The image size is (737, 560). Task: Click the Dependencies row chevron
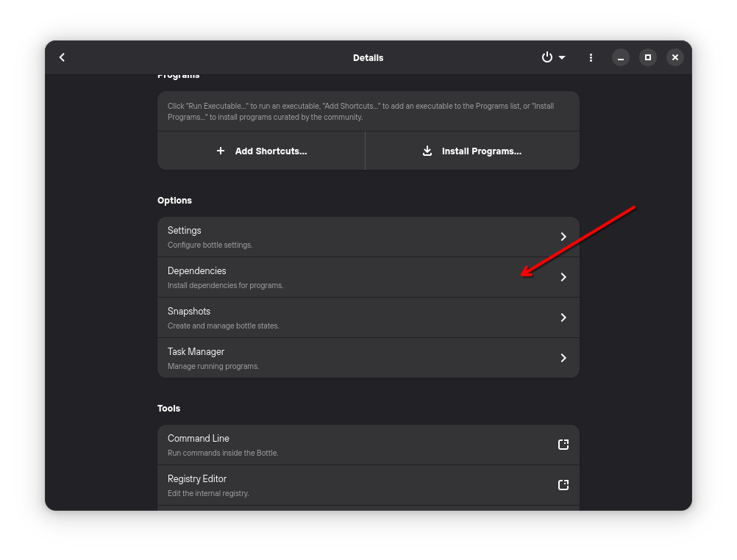tap(563, 277)
